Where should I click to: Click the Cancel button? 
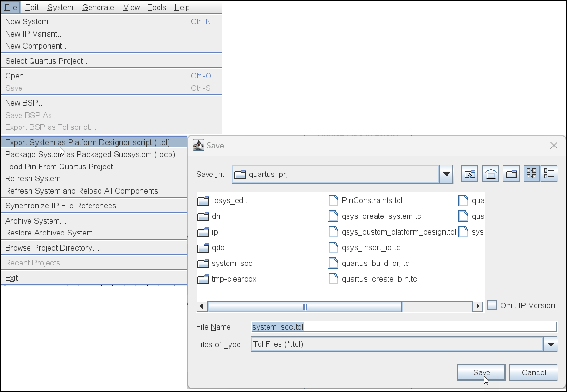pos(533,372)
